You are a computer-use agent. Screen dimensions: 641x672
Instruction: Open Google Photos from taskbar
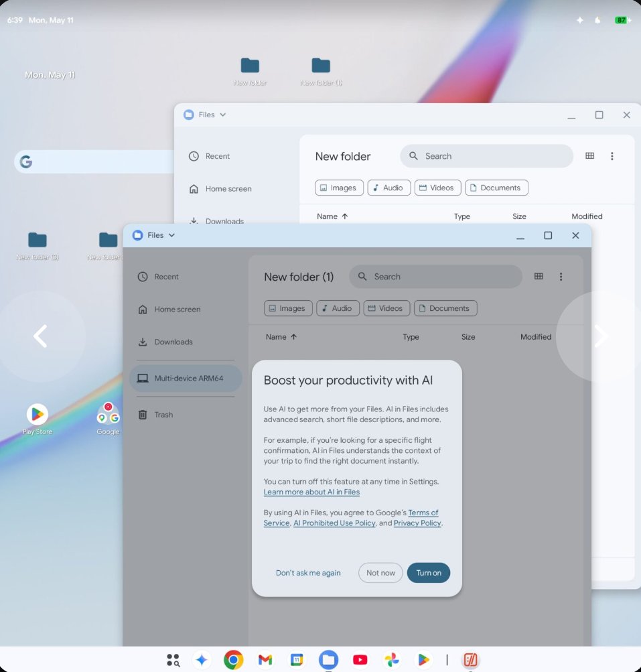[392, 659]
